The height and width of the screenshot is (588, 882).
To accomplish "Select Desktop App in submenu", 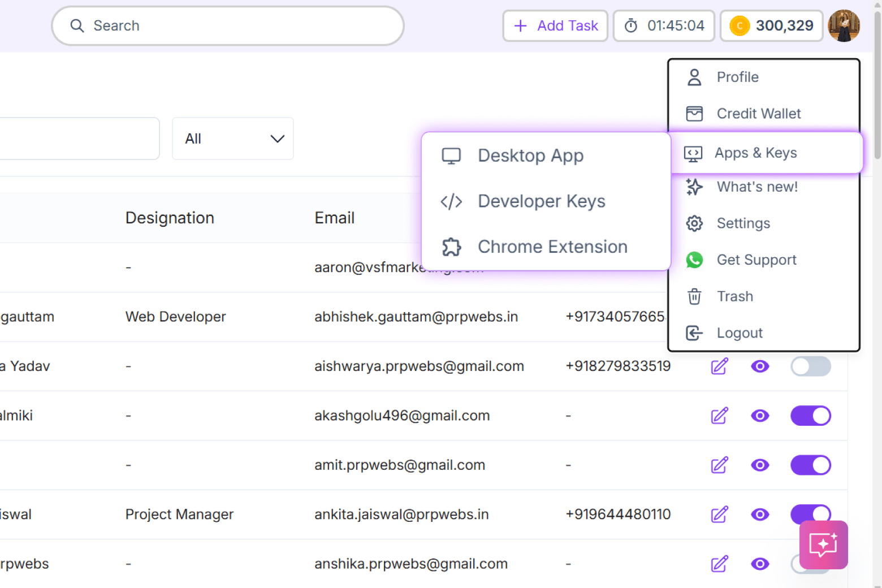I will (546, 155).
